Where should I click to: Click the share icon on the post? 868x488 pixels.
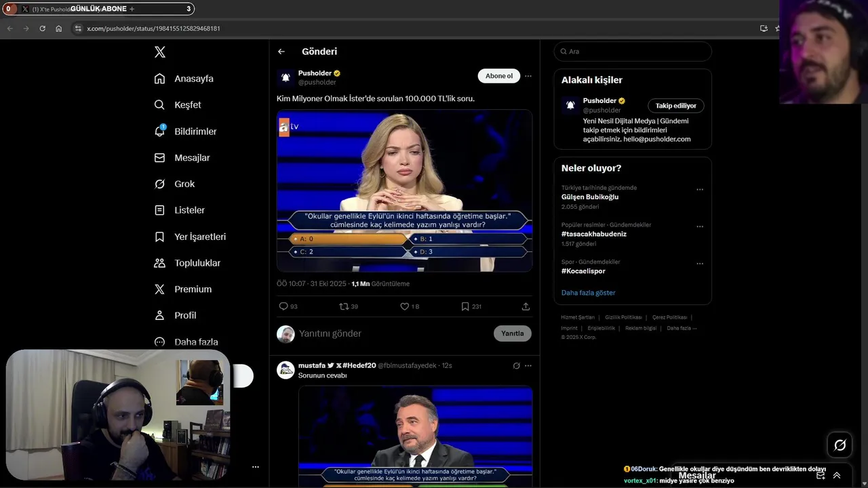pyautogui.click(x=526, y=306)
